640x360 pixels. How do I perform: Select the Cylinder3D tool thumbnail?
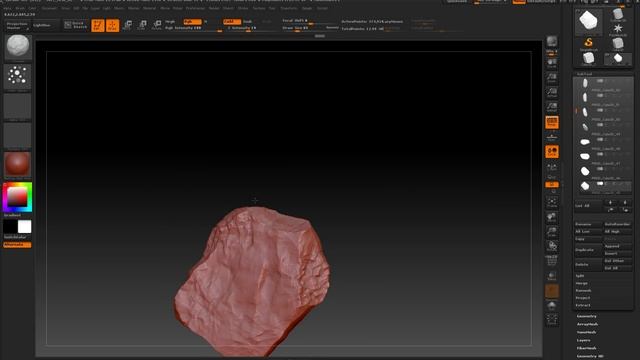618,15
